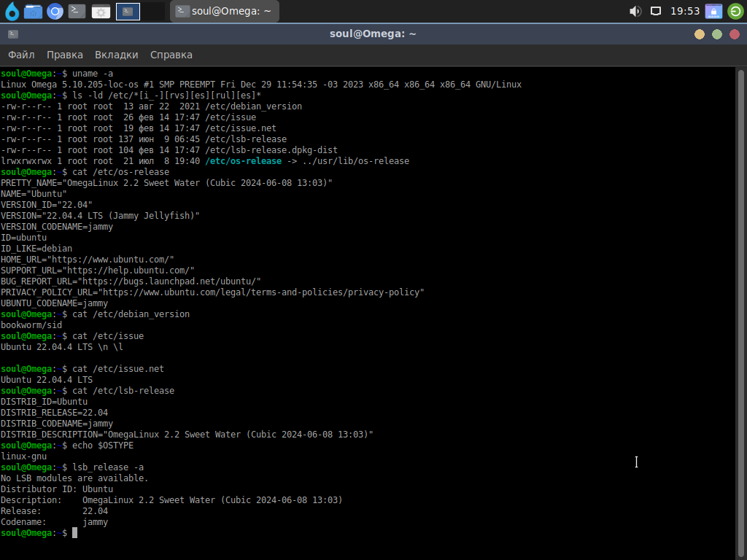This screenshot has width=747, height=560.
Task: Click the VERSION_CODENAME=jammy line
Action: click(x=57, y=227)
